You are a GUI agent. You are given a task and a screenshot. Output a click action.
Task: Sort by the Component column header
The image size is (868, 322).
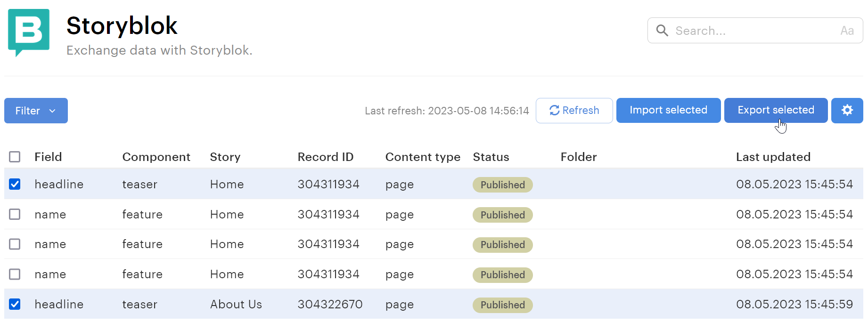(x=156, y=157)
